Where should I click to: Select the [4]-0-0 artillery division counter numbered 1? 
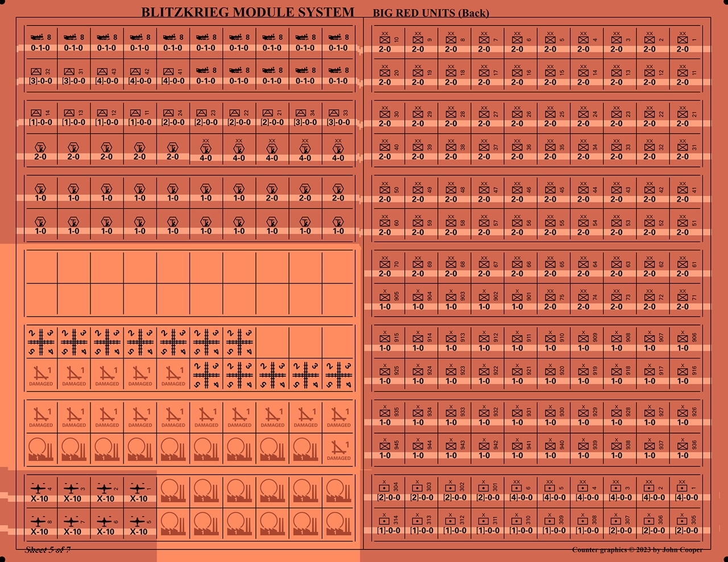pos(686,491)
